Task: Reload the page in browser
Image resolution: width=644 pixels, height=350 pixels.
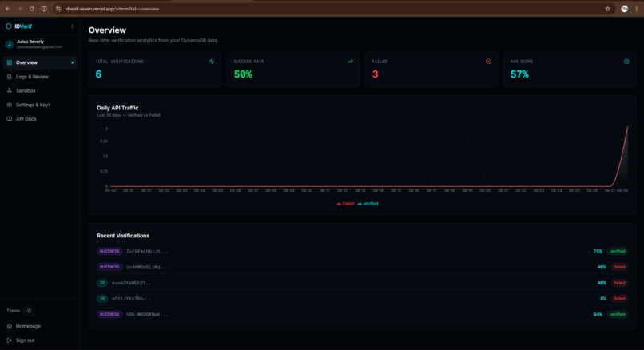Action: tap(32, 9)
